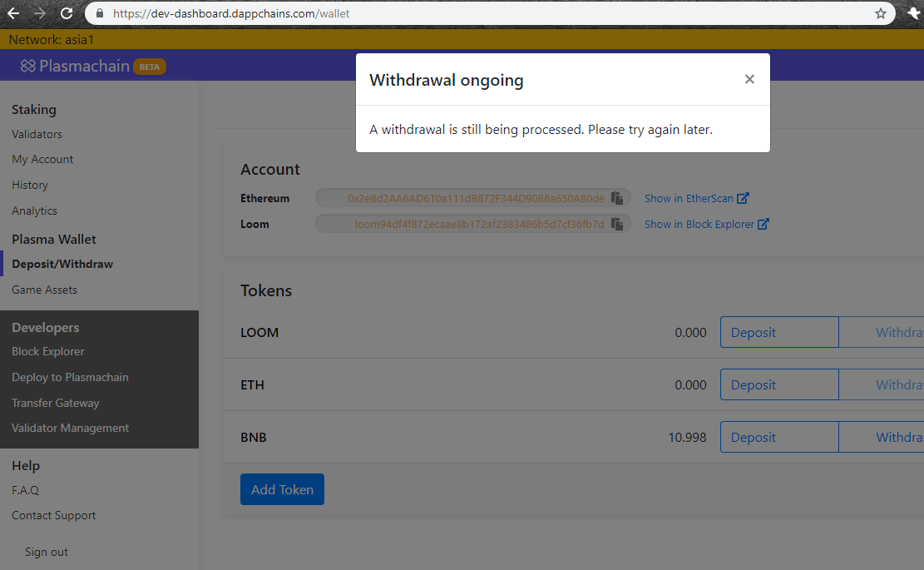The image size is (924, 570).
Task: Copy the Loom address via its copy icon
Action: [x=616, y=224]
